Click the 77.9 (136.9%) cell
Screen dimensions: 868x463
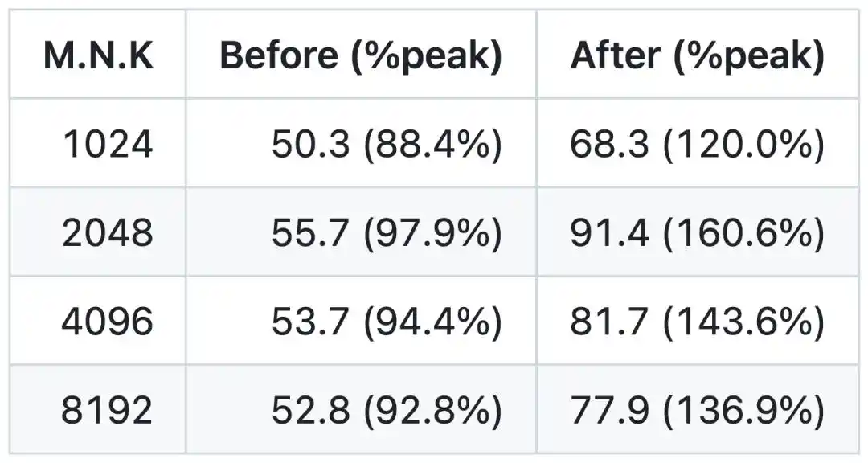click(x=698, y=408)
